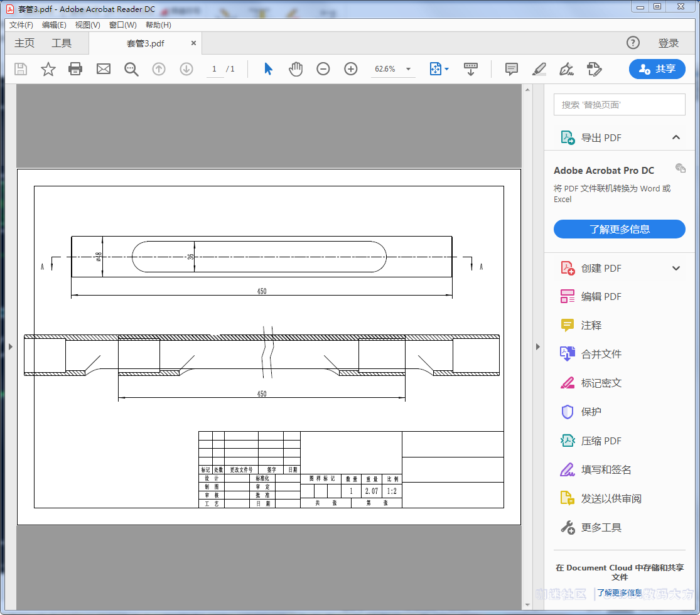Print the document using the printer icon
Screen dimensions: 700x615
click(75, 69)
